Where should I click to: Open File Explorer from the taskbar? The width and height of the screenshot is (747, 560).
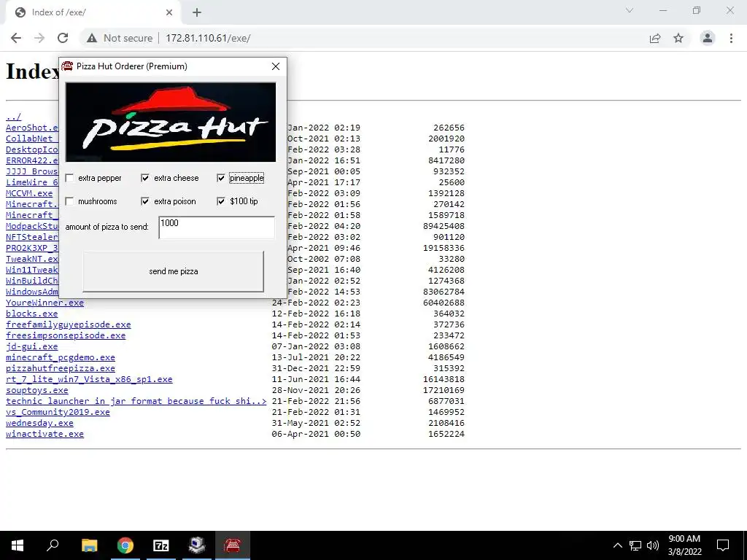(x=89, y=545)
